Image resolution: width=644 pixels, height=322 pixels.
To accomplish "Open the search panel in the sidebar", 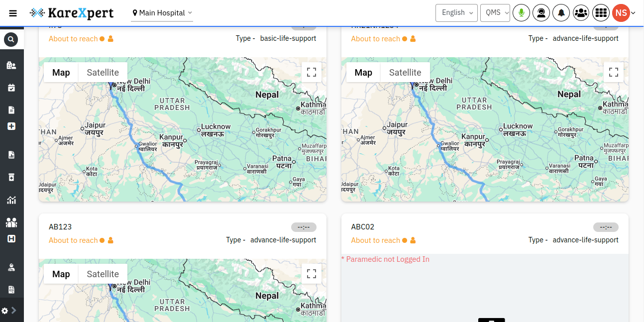I will [x=11, y=39].
